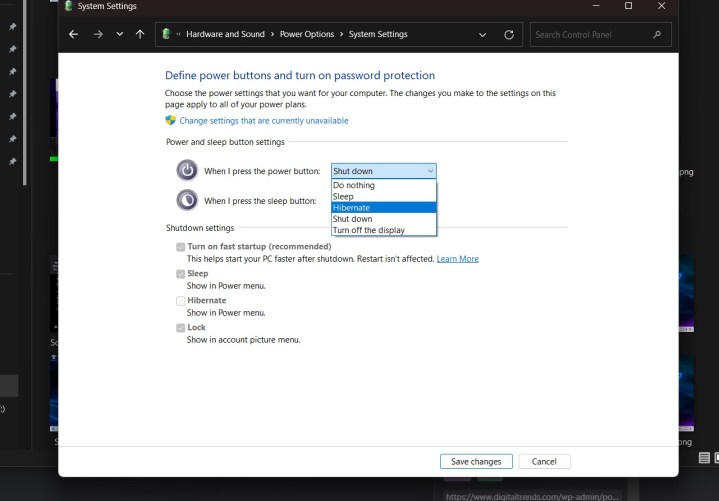Image resolution: width=719 pixels, height=501 pixels.
Task: Click the Back arrow in navigation bar
Action: 73,34
